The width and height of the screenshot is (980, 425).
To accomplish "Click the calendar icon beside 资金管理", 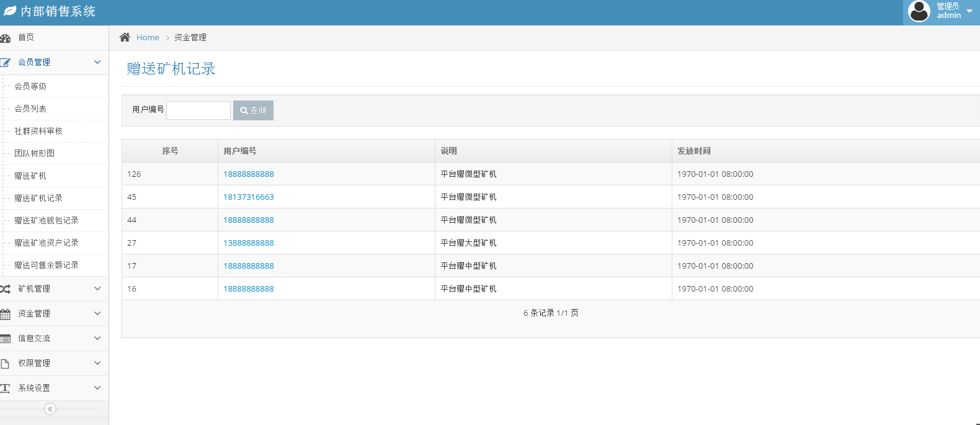I will click(x=6, y=314).
